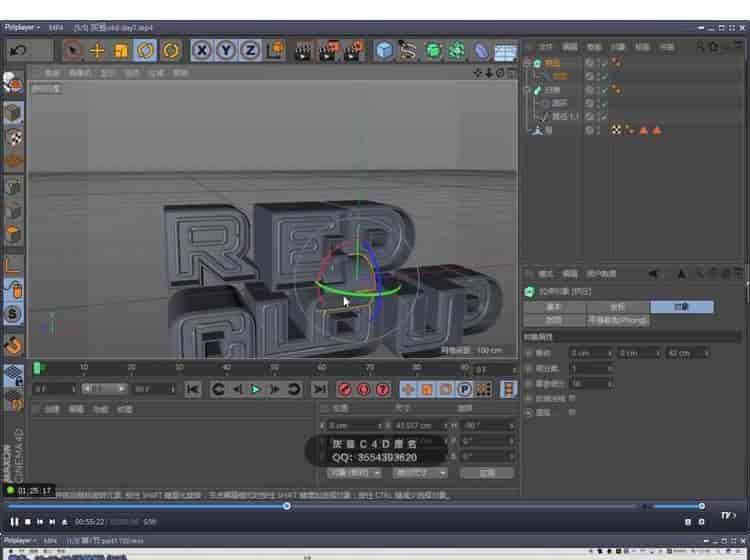The height and width of the screenshot is (560, 750).
Task: Pause the PotPlayer video playback
Action: point(15,521)
